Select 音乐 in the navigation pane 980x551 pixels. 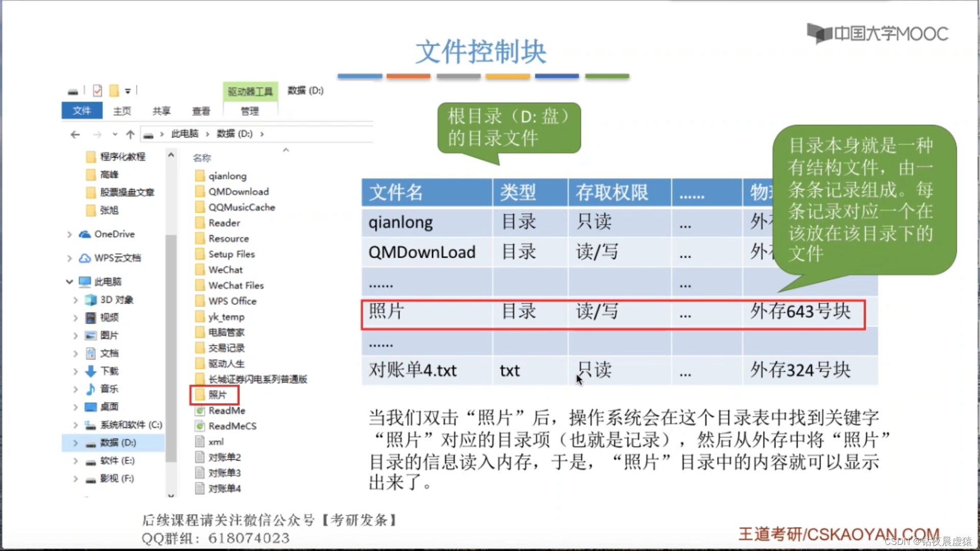point(103,389)
